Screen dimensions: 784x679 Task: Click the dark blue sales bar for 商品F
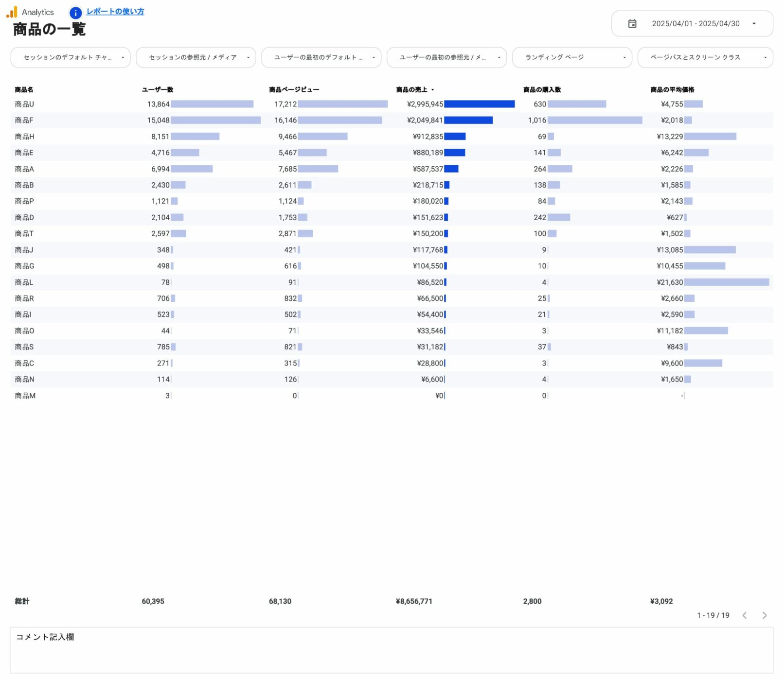coord(468,121)
